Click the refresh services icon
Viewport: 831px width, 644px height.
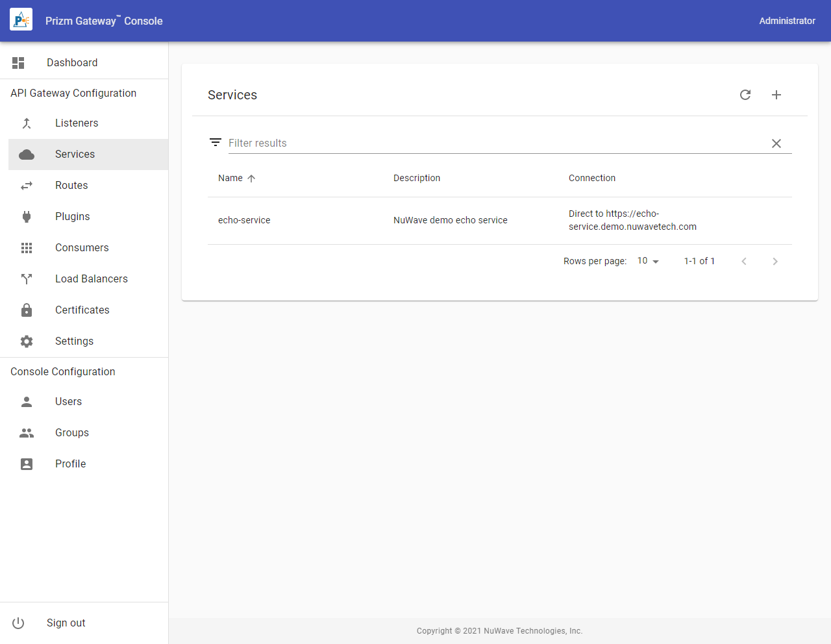[x=745, y=95]
